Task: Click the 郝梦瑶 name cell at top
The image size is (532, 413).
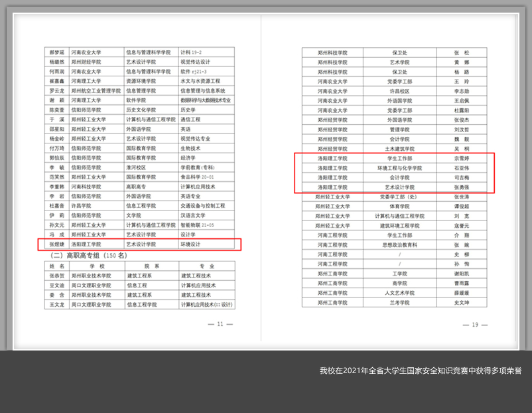Action: click(x=56, y=52)
